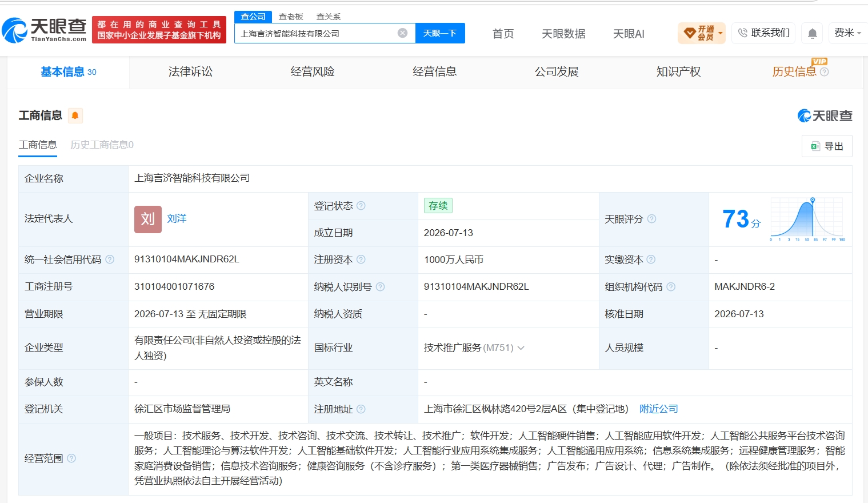Open the 历史信息 VIP tab

[x=794, y=72]
